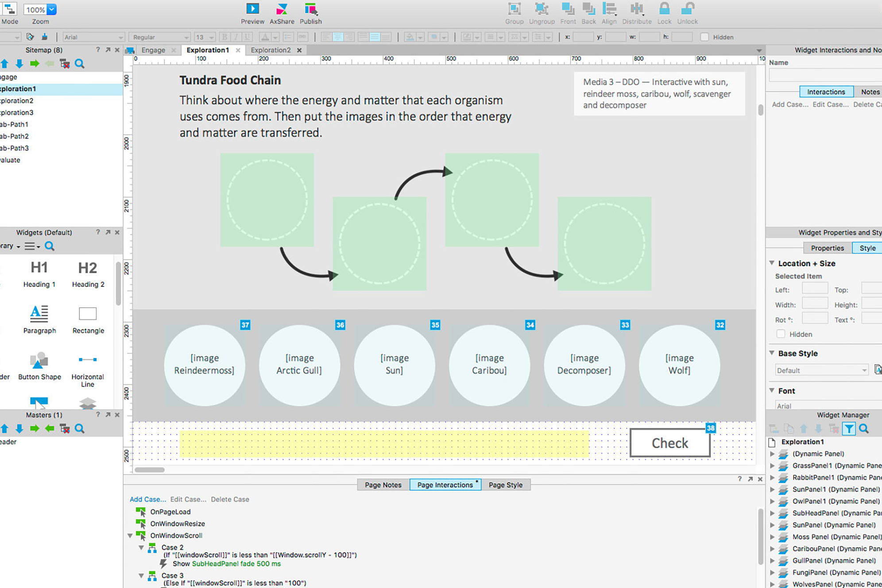This screenshot has height=588, width=882.
Task: Click the Sitemap search magnifier icon
Action: [80, 64]
